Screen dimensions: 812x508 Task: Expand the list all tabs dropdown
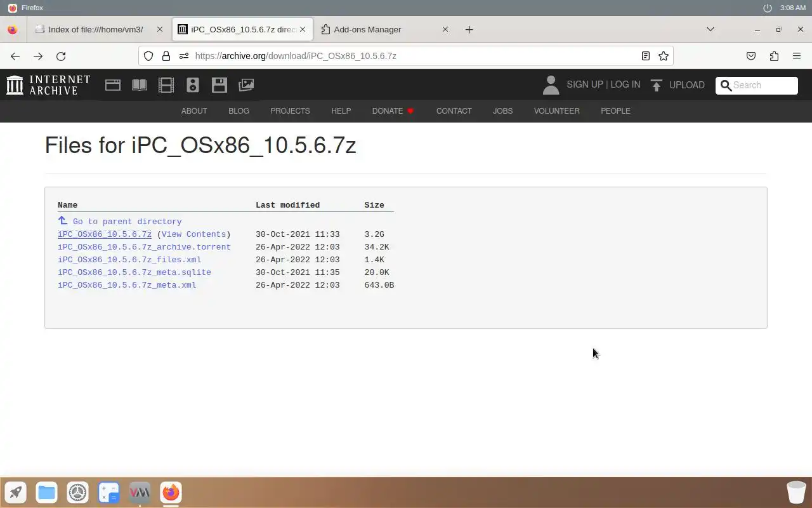[x=710, y=29]
